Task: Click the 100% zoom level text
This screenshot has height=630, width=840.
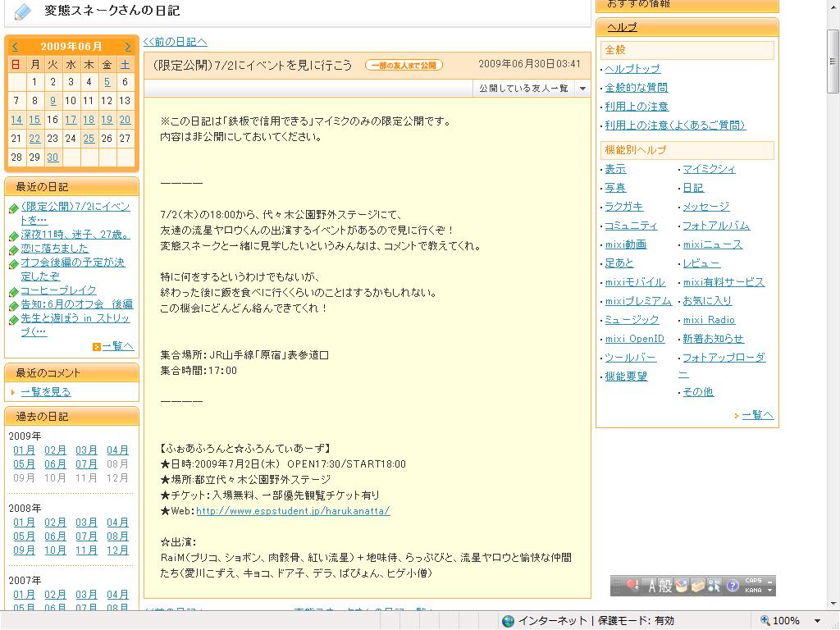Action: 786,621
